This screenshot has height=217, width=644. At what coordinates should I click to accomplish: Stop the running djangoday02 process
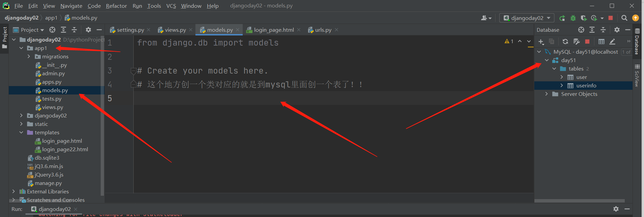[x=611, y=18]
